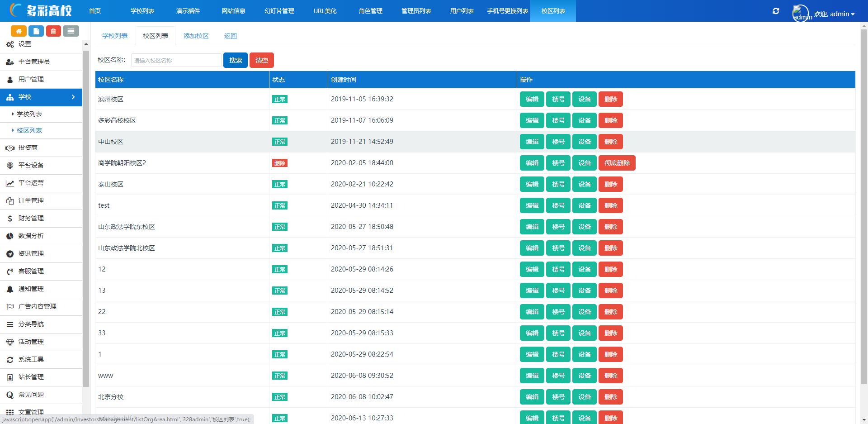Click 楼号 for 多彩高校校区 row
Screen dimensions: 868x424
(x=558, y=120)
